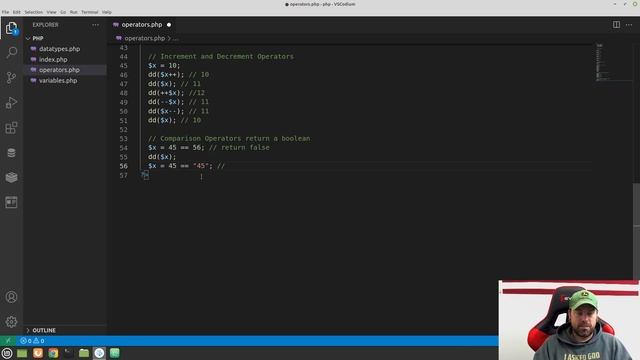Viewport: 640px width, 360px height.
Task: Open the Extensions view
Action: tap(11, 128)
